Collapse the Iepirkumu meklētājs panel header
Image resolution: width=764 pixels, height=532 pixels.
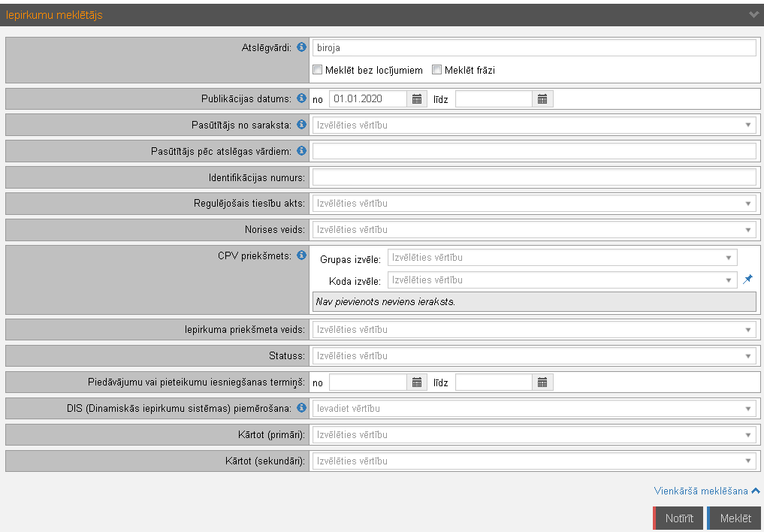point(753,14)
